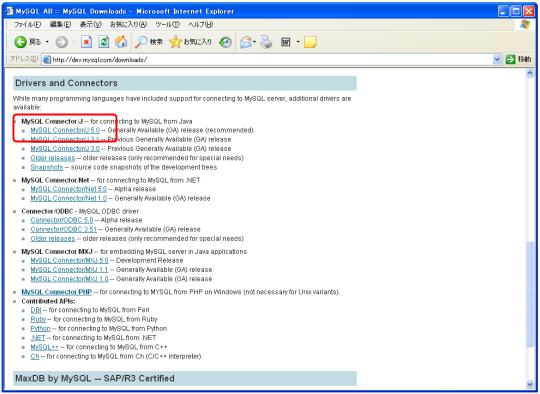Open MySQL Connector/Net 5.0 link
This screenshot has height=394, width=540.
pos(69,189)
